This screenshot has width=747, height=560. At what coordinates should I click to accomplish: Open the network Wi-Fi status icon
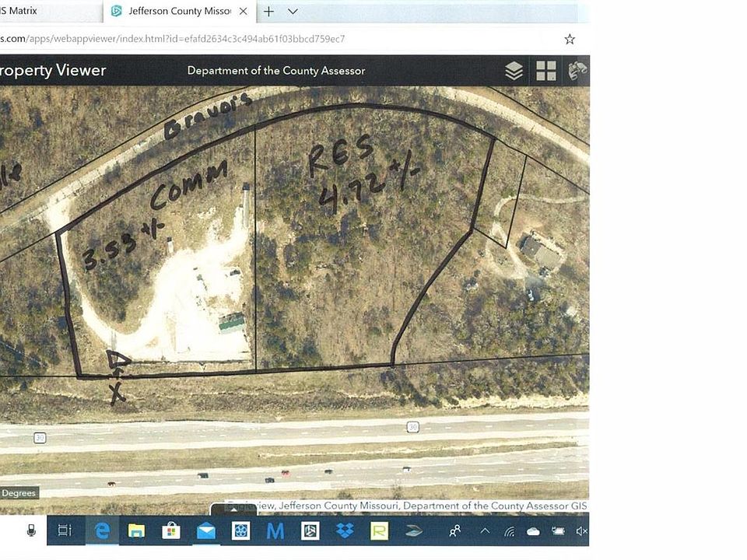coord(510,531)
